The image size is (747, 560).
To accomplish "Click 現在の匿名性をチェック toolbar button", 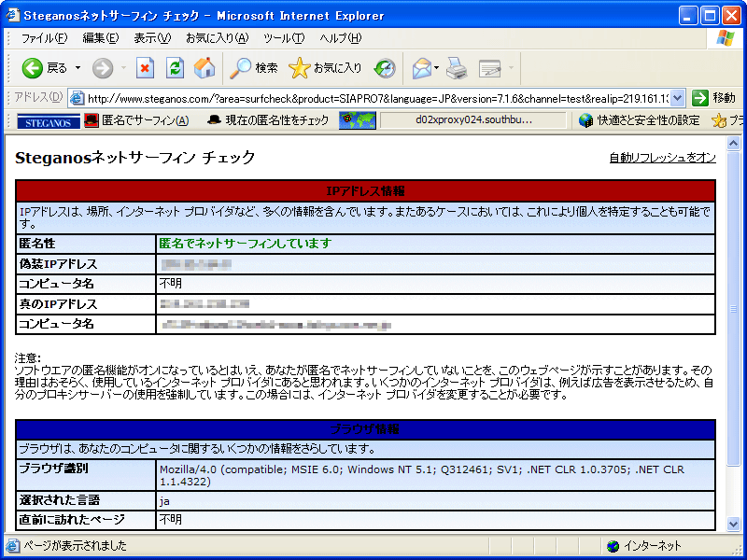I will pos(268,120).
